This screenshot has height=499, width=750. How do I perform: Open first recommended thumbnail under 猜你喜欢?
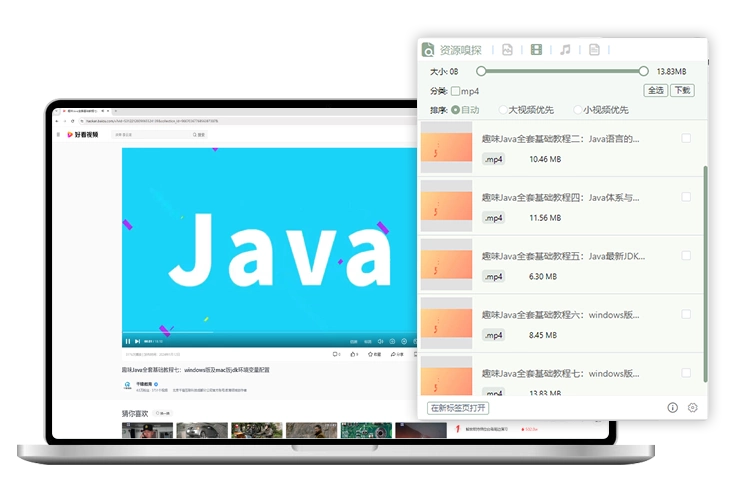tap(147, 430)
